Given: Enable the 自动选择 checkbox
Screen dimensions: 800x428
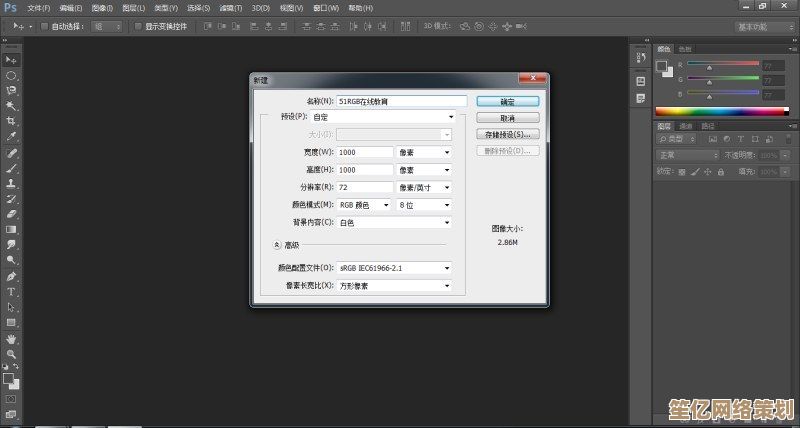Looking at the screenshot, I should [x=43, y=27].
